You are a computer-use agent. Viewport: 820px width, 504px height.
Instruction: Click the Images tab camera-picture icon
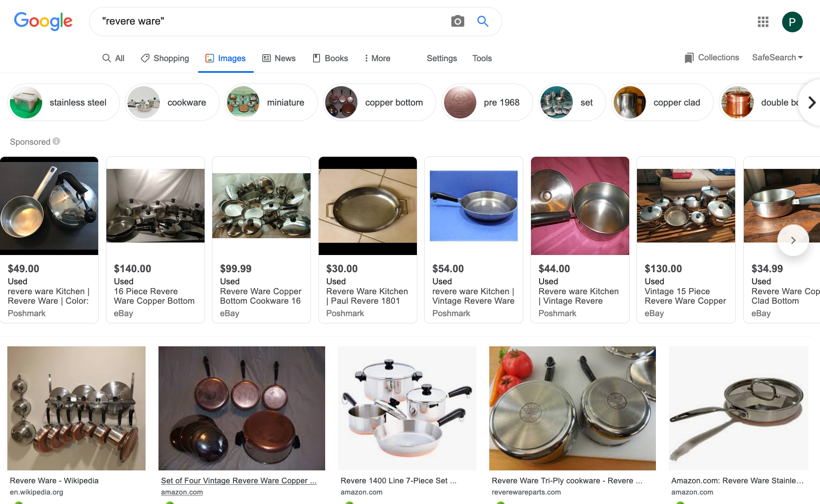210,58
